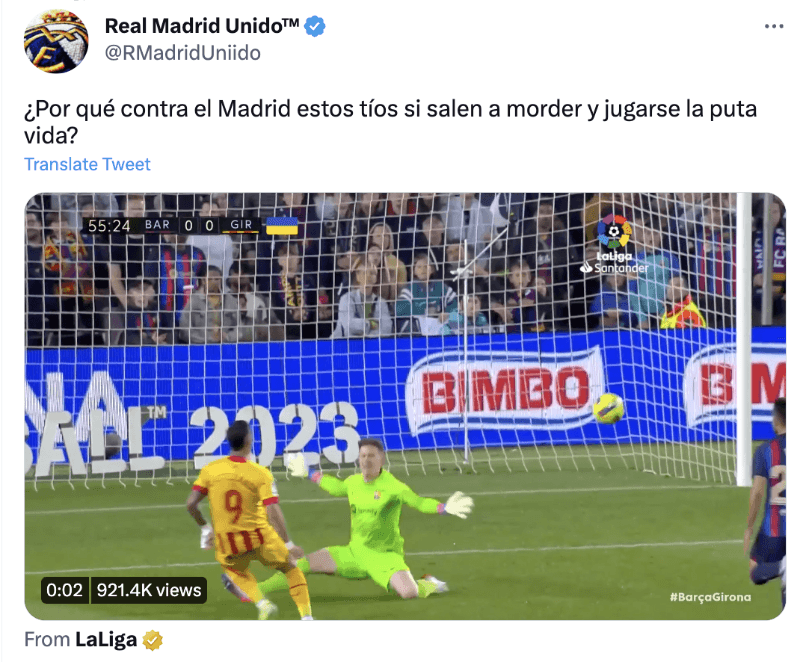Screen dimensions: 800x662
Task: Play the embedded Barça Girona video
Action: (405, 406)
